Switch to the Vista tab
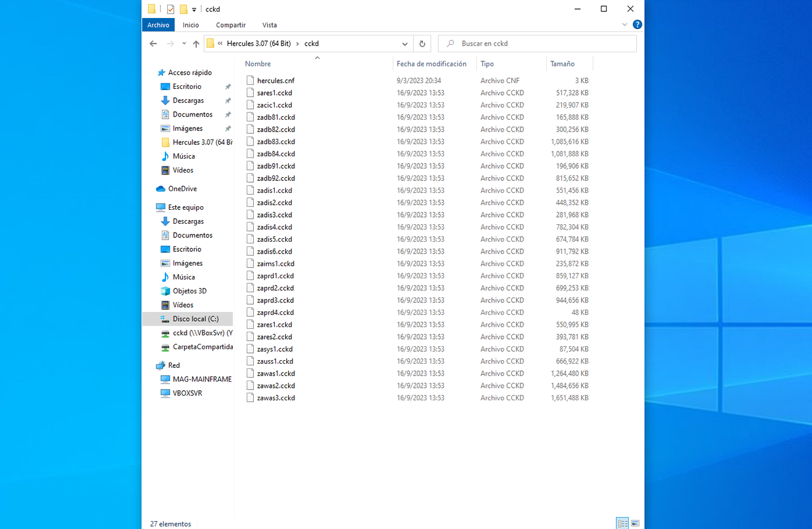Screen dimensions: 812x529 (x=269, y=25)
